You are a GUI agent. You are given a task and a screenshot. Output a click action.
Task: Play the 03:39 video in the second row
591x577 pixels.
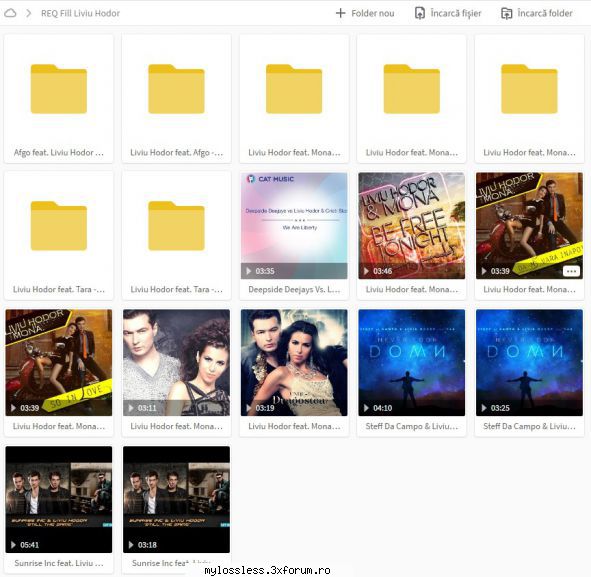coord(484,271)
